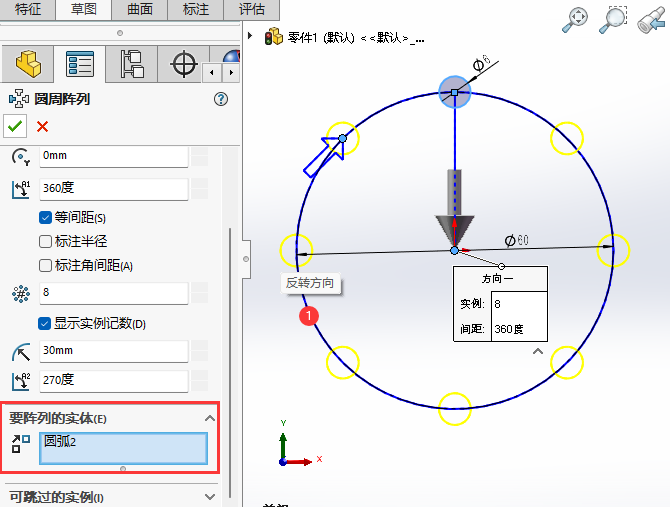Open the FeatureManager design tree tab icon

(x=28, y=64)
